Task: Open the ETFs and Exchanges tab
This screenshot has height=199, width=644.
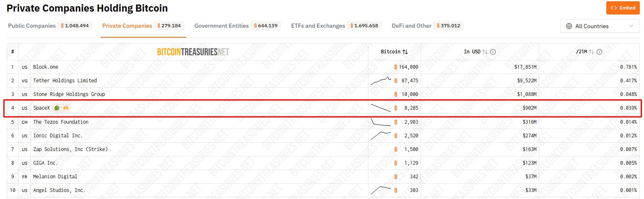Action: coord(318,26)
